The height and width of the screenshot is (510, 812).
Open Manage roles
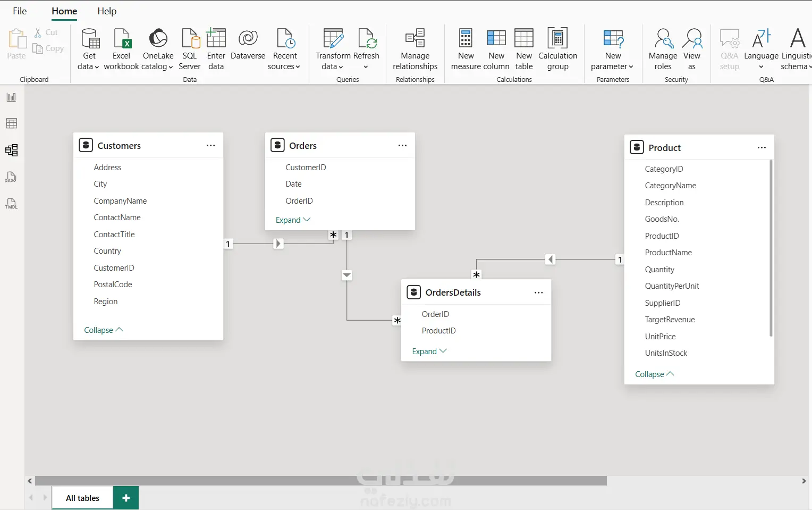click(663, 49)
